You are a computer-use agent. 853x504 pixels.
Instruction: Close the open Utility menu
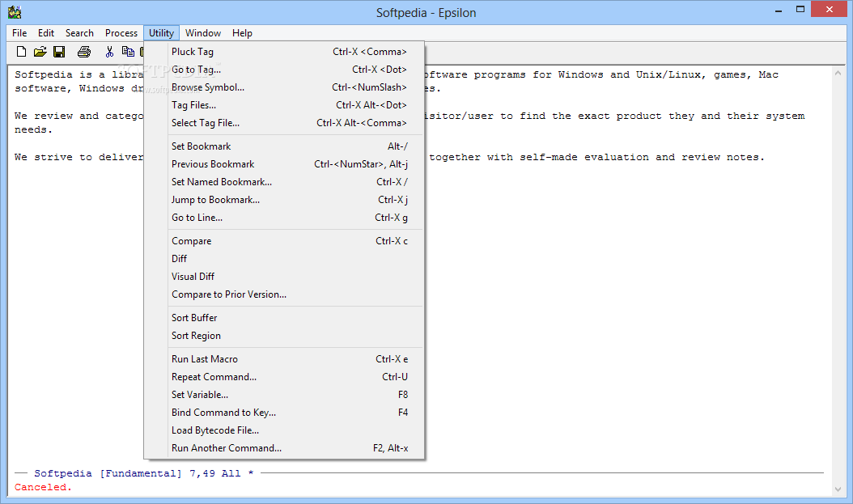[162, 33]
